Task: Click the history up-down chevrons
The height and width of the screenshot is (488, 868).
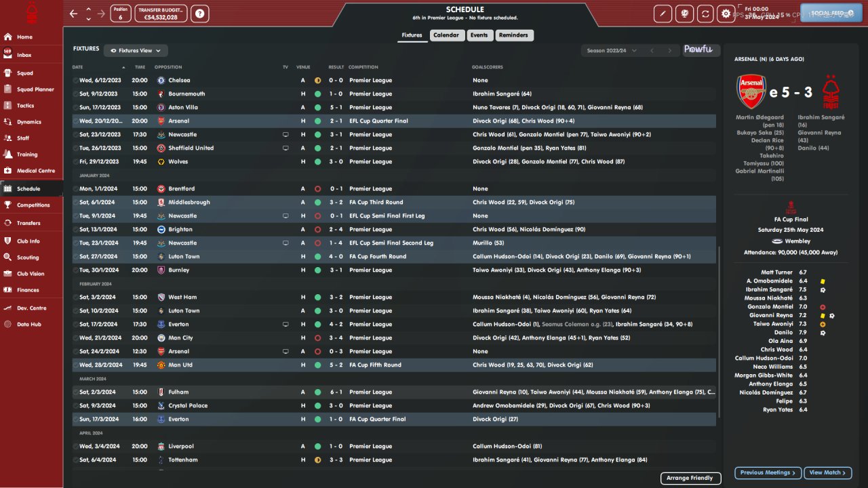Action: click(88, 13)
